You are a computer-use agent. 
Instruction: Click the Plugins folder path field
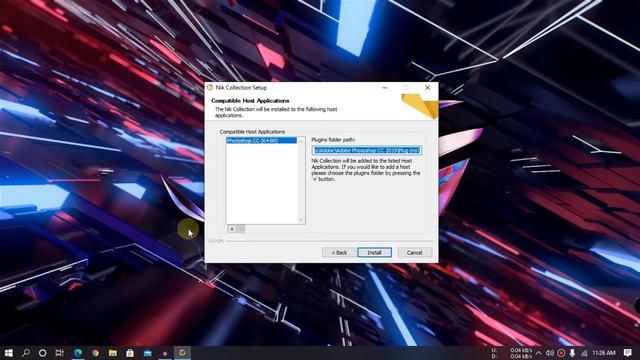point(367,150)
